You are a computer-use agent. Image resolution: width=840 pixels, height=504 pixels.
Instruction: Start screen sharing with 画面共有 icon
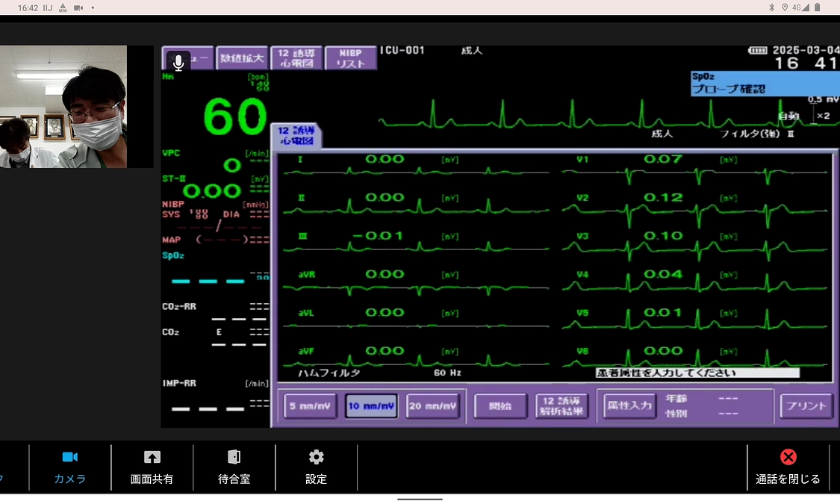pos(152,467)
